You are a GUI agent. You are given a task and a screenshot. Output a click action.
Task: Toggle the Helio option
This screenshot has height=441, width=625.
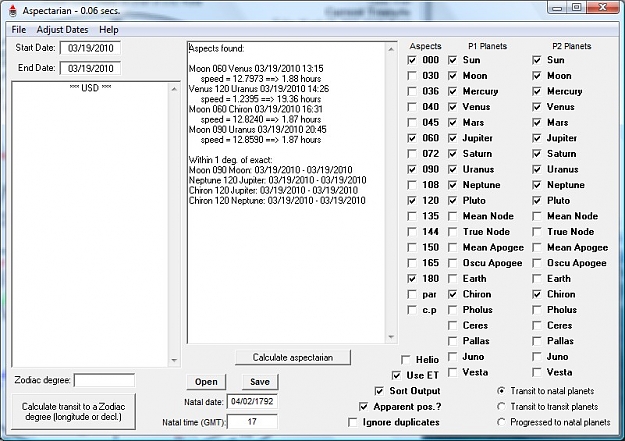[406, 360]
